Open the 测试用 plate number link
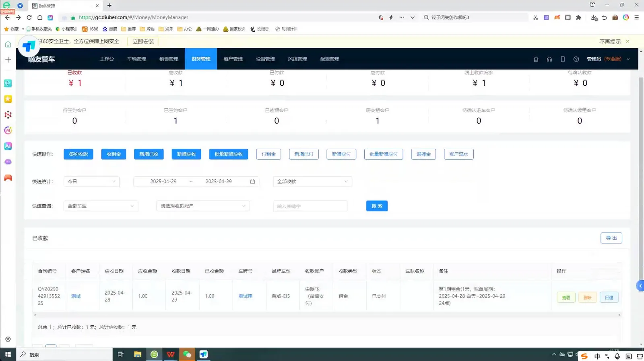 click(245, 296)
